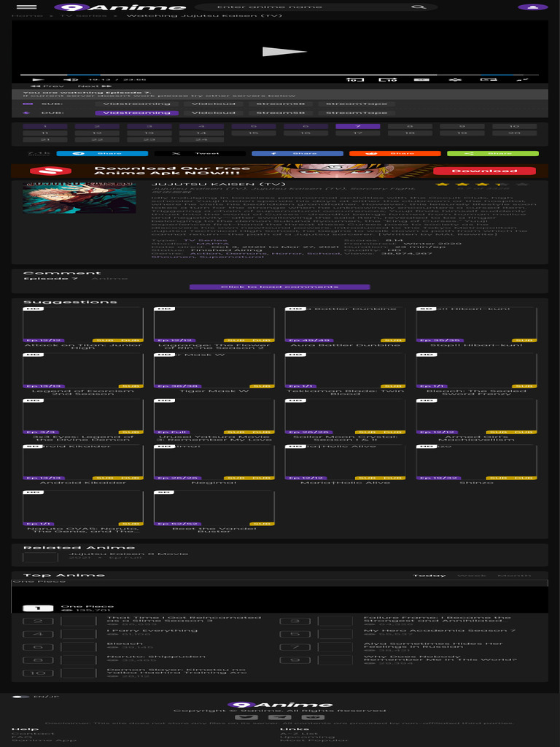
Task: Go to the Next episode
Action: coord(94,86)
